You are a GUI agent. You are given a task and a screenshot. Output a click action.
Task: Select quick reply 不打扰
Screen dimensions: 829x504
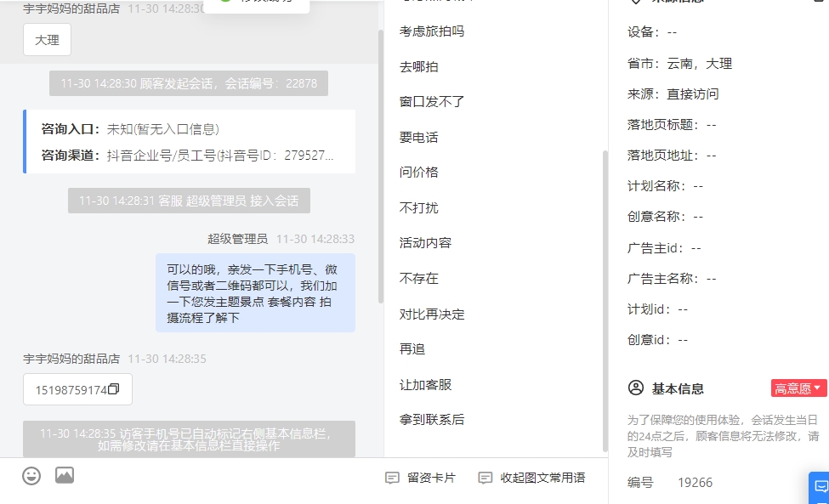pos(418,208)
